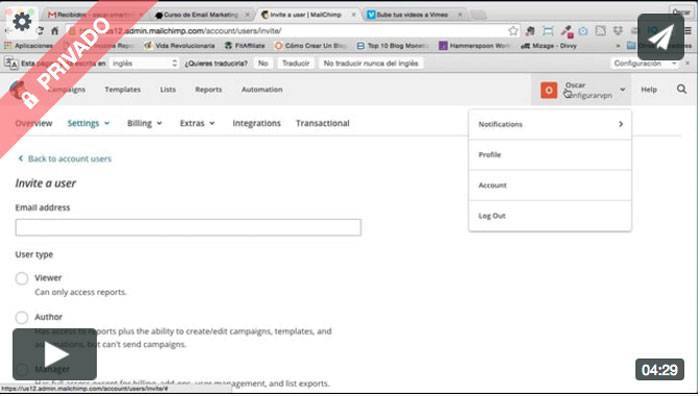
Task: Choose Account from account menu
Action: pyautogui.click(x=550, y=185)
